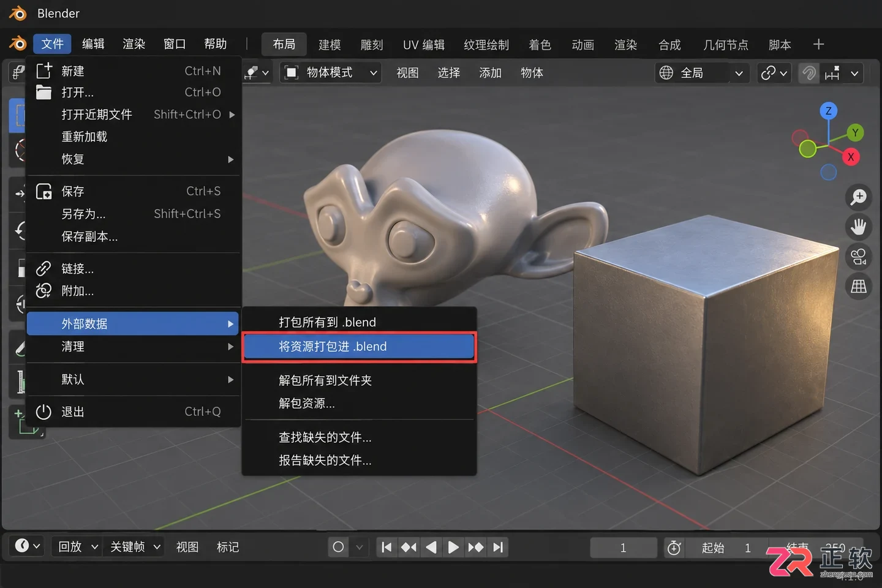Viewport: 882px width, 588px height.
Task: Jump to the first frame in the timeline
Action: tap(386, 547)
